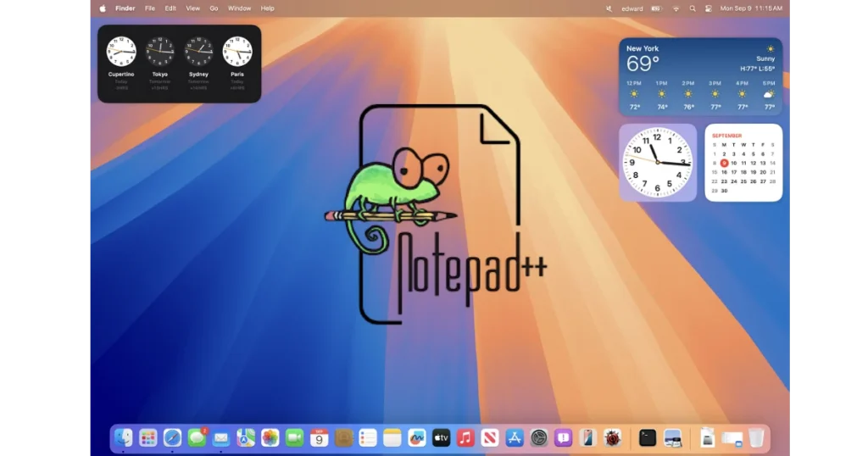Open the View menu
The width and height of the screenshot is (868, 456).
(x=192, y=8)
